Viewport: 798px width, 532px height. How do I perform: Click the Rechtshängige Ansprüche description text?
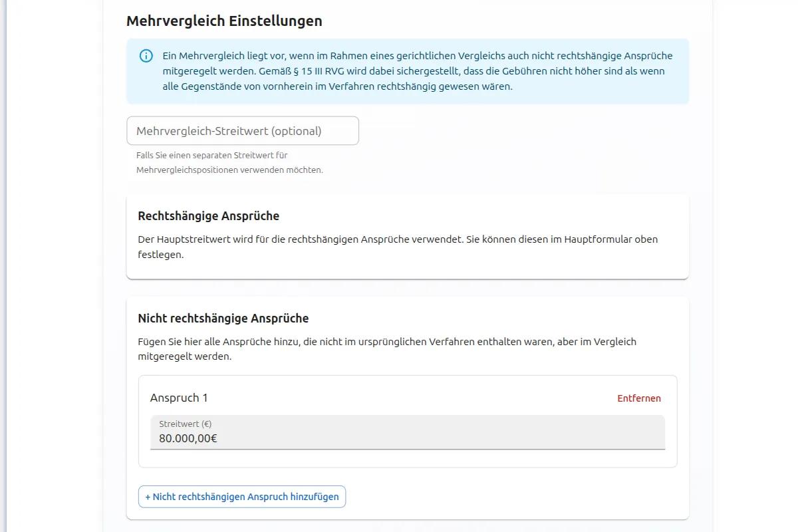tap(397, 247)
